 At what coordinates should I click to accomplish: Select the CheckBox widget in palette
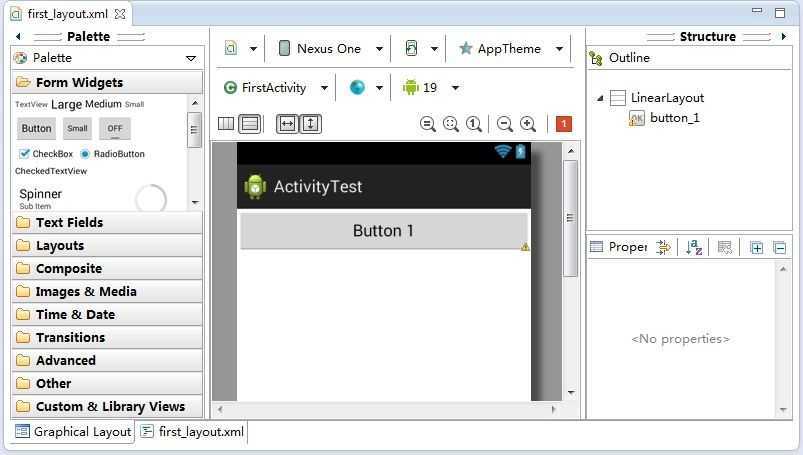click(x=46, y=154)
